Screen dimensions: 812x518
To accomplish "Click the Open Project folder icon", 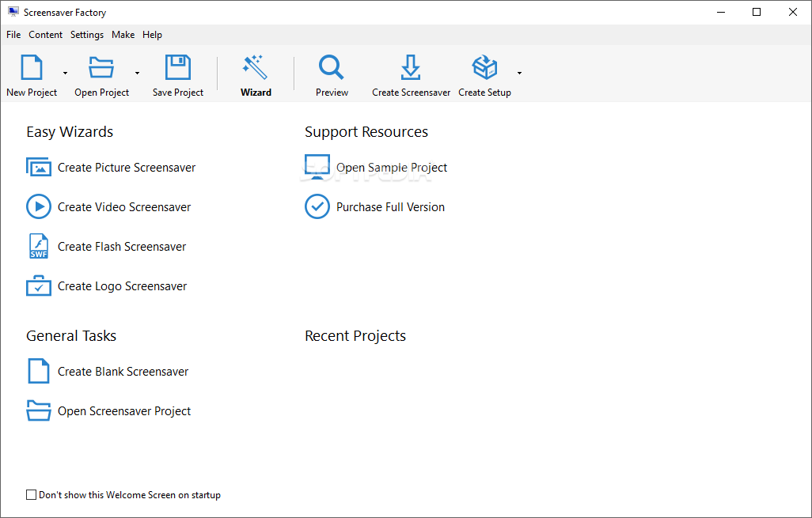I will tap(101, 67).
